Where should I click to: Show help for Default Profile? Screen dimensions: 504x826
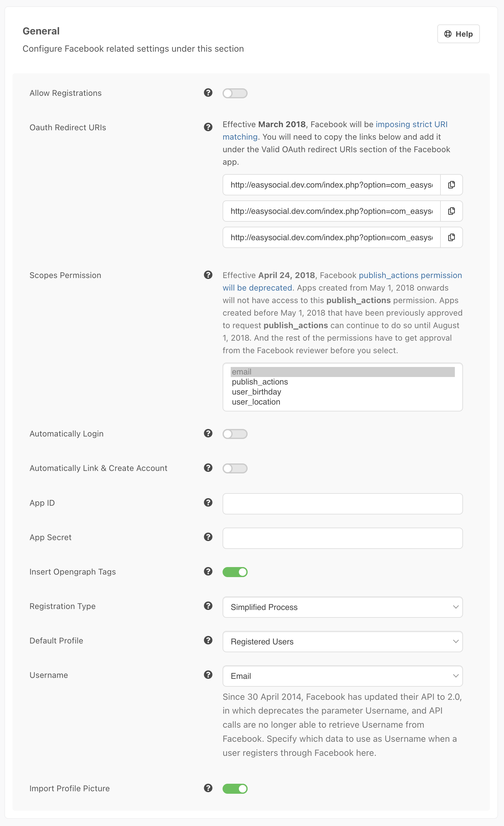[x=208, y=640]
